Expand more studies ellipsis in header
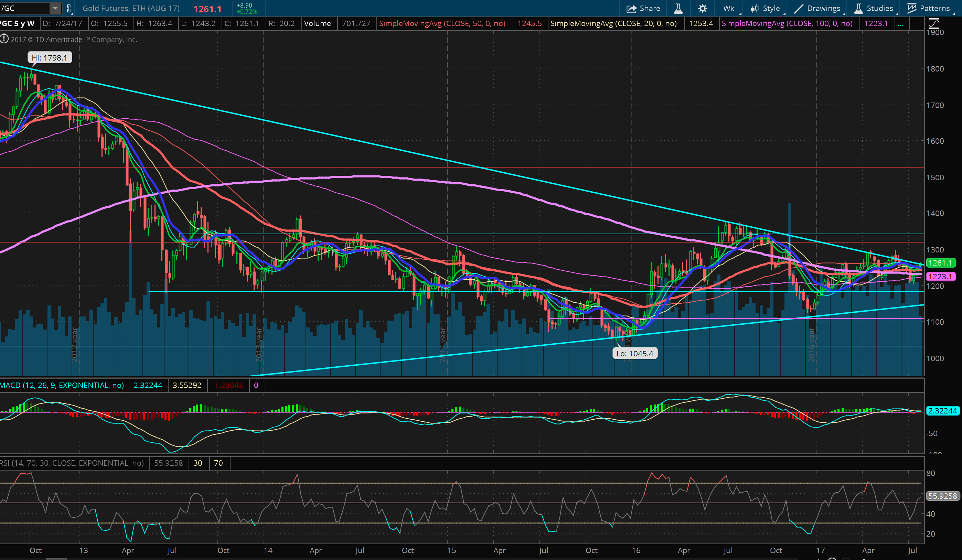 (x=900, y=24)
